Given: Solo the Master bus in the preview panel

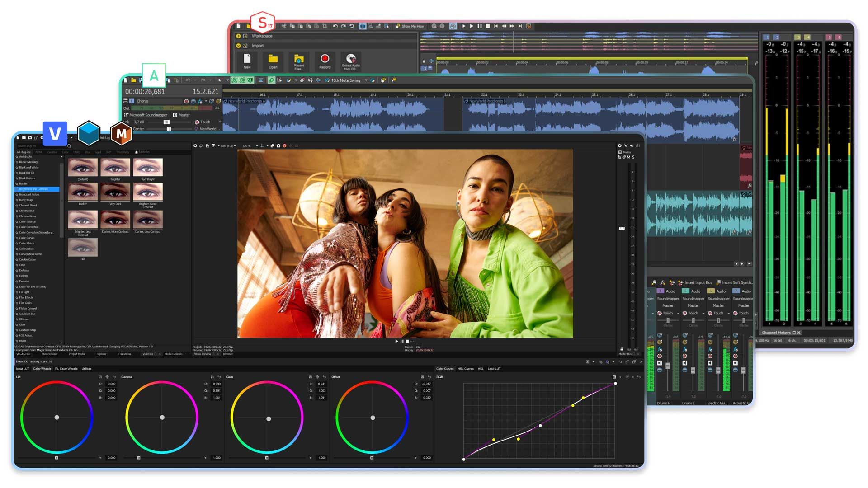Looking at the screenshot, I should click(x=632, y=157).
